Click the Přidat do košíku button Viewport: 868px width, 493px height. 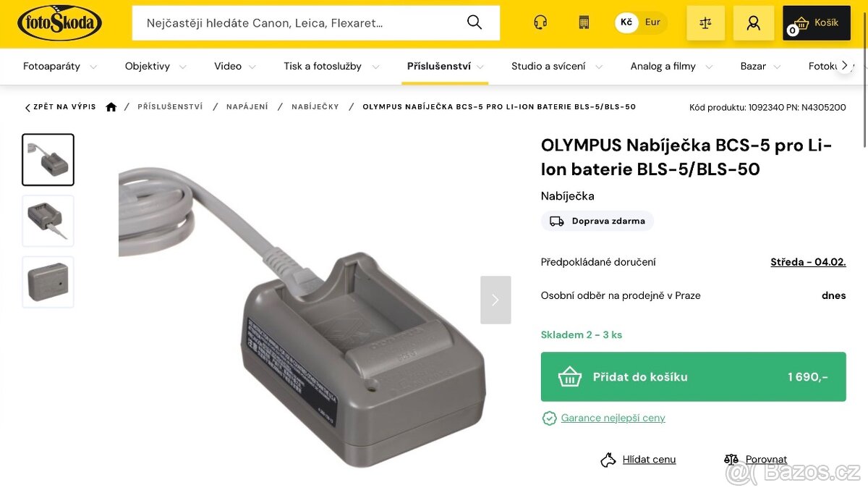click(693, 376)
